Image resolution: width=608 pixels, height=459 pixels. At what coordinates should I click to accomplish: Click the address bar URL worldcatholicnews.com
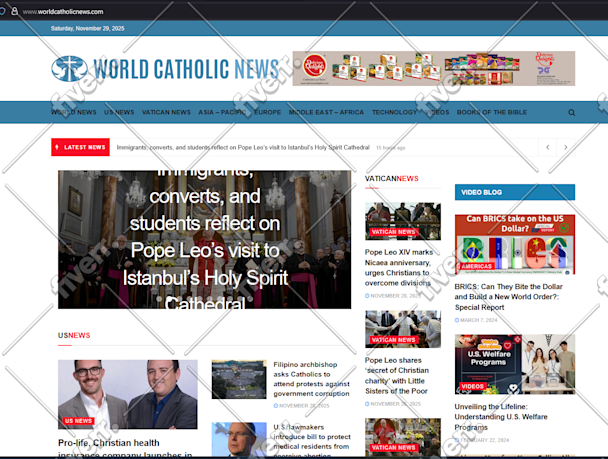(x=63, y=12)
